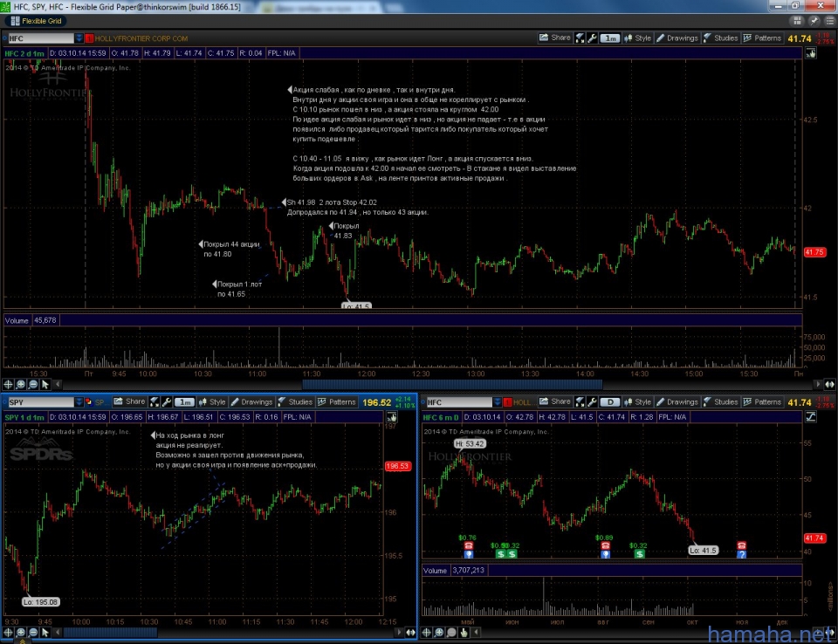Zoom in using magnifier plus below HFC daily chart
This screenshot has height=644, width=838.
(439, 633)
